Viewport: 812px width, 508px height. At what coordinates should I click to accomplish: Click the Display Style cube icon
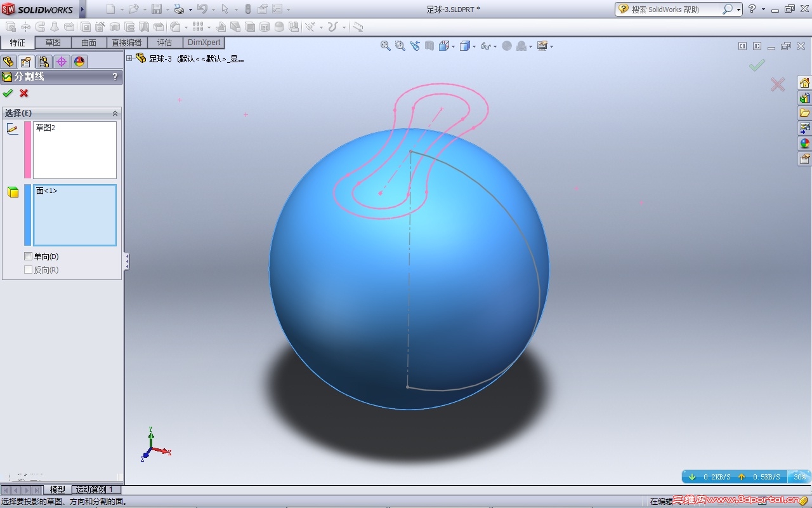click(x=465, y=46)
